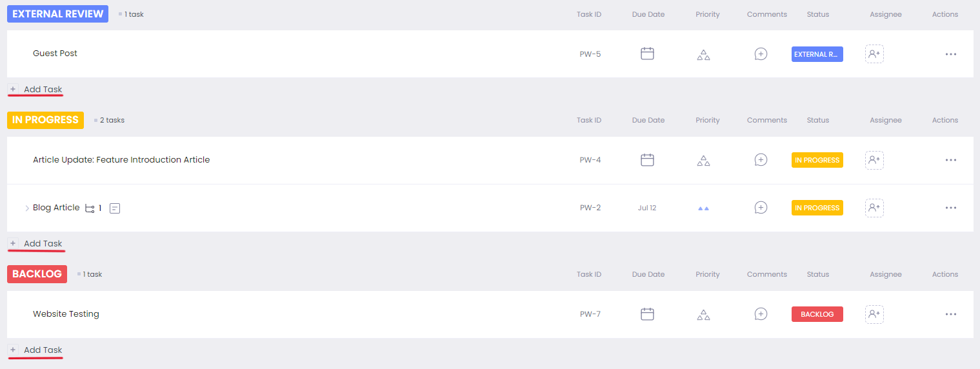
Task: Click the red BACKLOG group label
Action: click(x=37, y=274)
